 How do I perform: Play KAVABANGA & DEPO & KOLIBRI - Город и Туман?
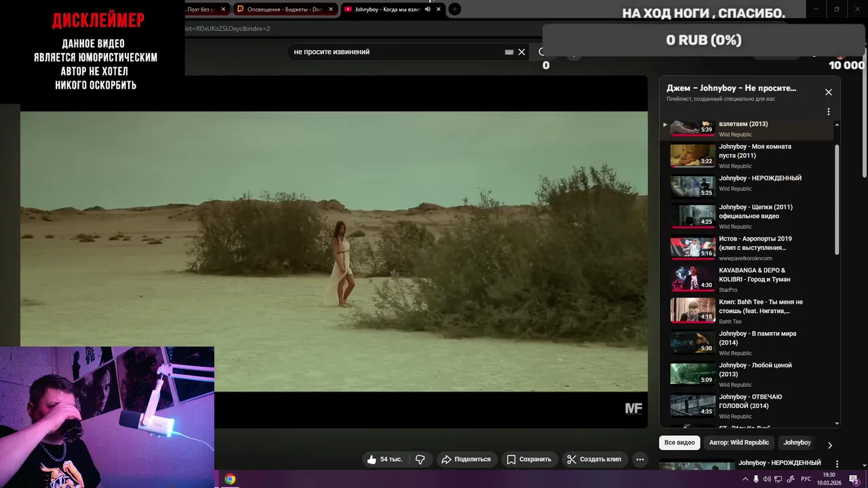click(x=754, y=274)
